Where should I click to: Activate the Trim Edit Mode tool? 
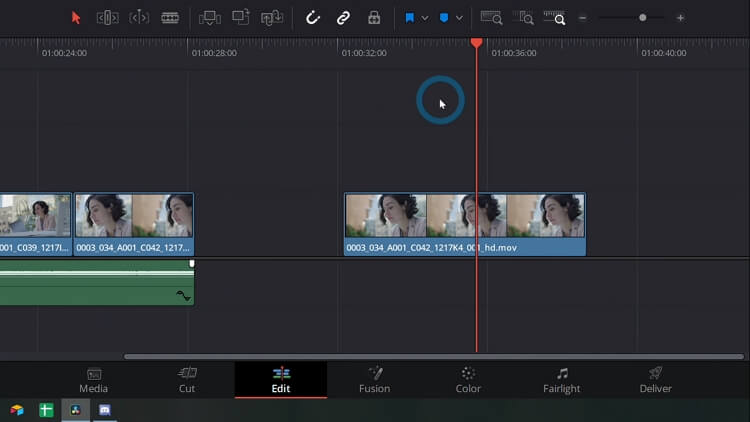108,18
